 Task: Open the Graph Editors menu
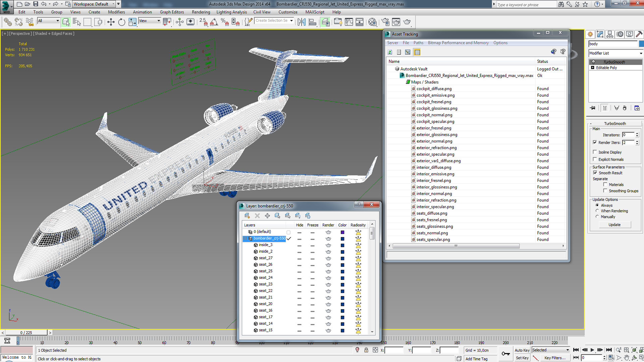coord(172,12)
